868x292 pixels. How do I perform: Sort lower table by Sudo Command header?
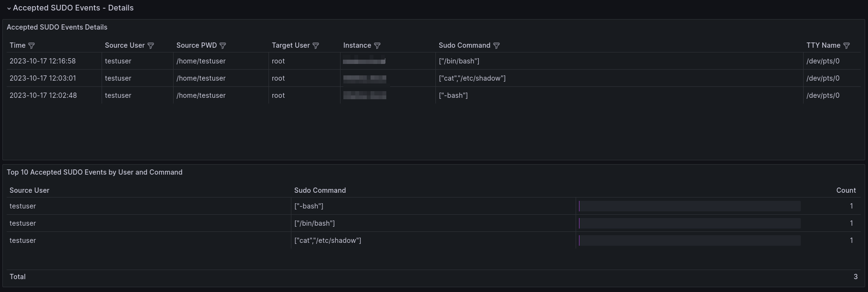pos(320,190)
